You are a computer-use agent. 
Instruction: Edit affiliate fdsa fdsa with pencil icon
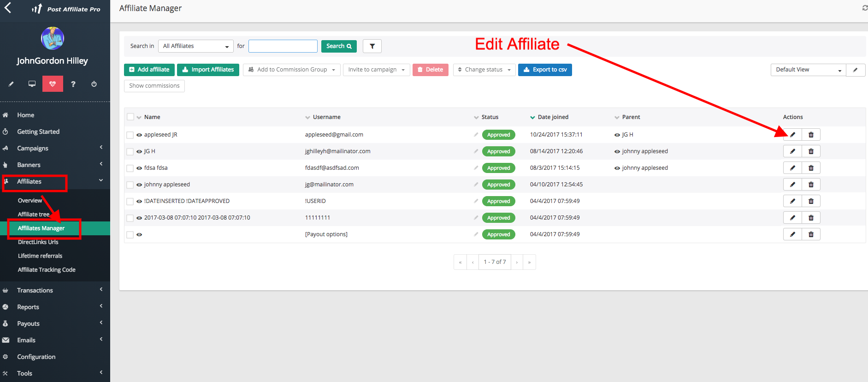pyautogui.click(x=792, y=168)
